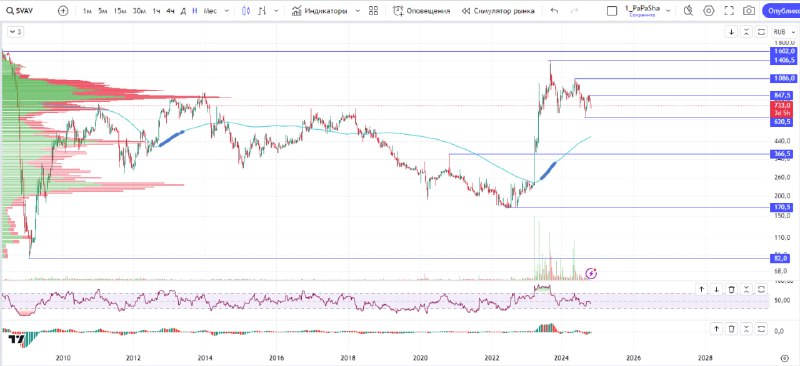Collapse the main chart pane
This screenshot has height=366, width=800.
tap(746, 32)
